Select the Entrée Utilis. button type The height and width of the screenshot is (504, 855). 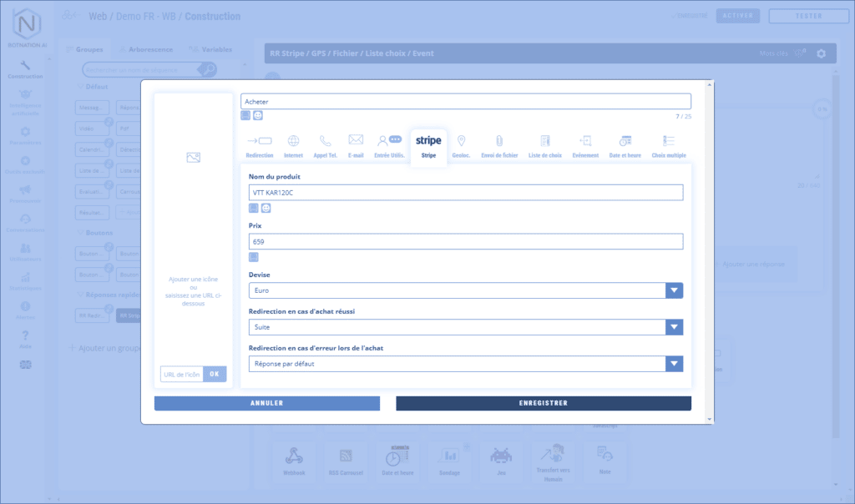pyautogui.click(x=388, y=145)
